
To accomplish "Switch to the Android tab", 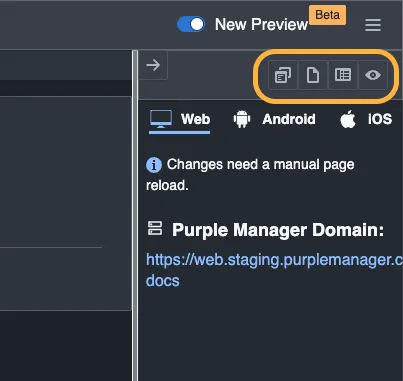I will 274,119.
